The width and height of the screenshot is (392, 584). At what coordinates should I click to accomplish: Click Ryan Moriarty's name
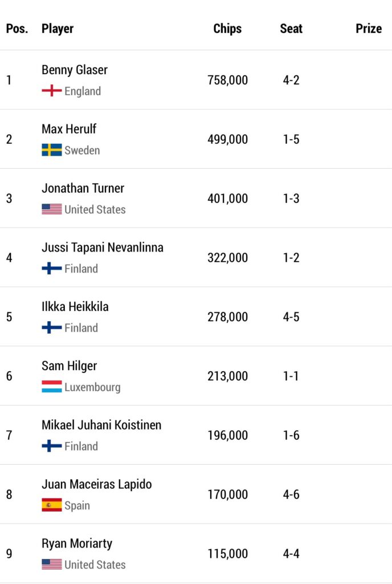[x=77, y=544]
